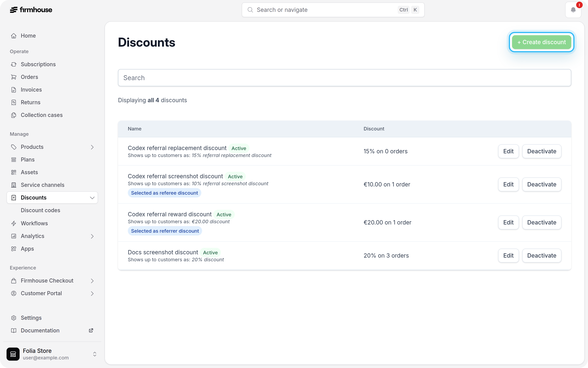Click the Customer Portal person icon
The image size is (588, 368).
click(14, 293)
